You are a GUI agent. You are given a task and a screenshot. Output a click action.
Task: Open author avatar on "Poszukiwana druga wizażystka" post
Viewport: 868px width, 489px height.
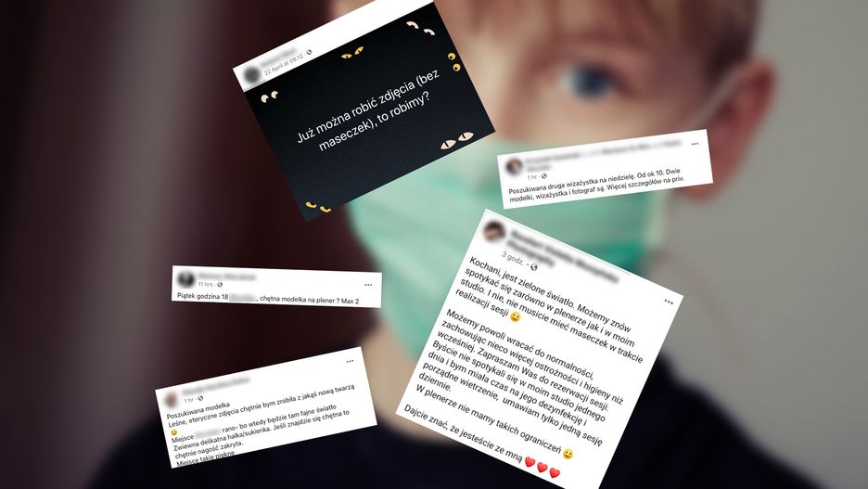[x=515, y=165]
